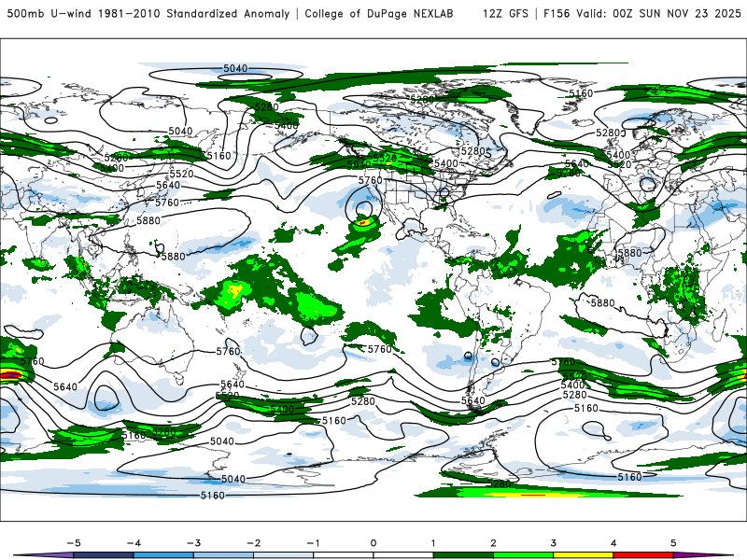
Task: Click the '-5' tick label on the color bar
Action: coord(74,543)
